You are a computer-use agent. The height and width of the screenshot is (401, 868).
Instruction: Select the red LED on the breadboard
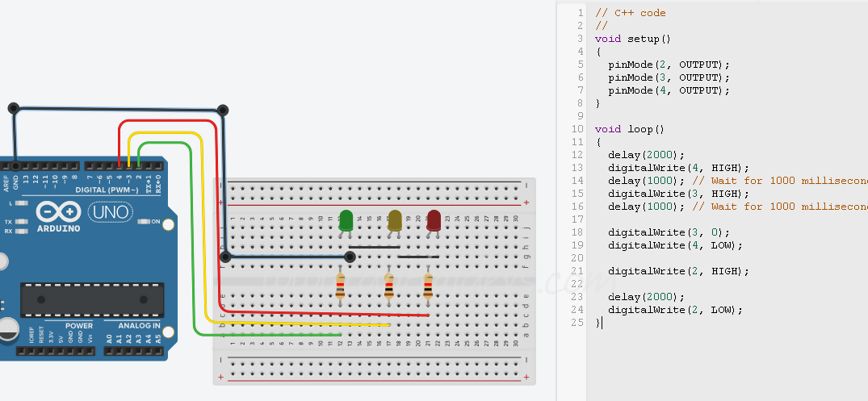click(434, 221)
